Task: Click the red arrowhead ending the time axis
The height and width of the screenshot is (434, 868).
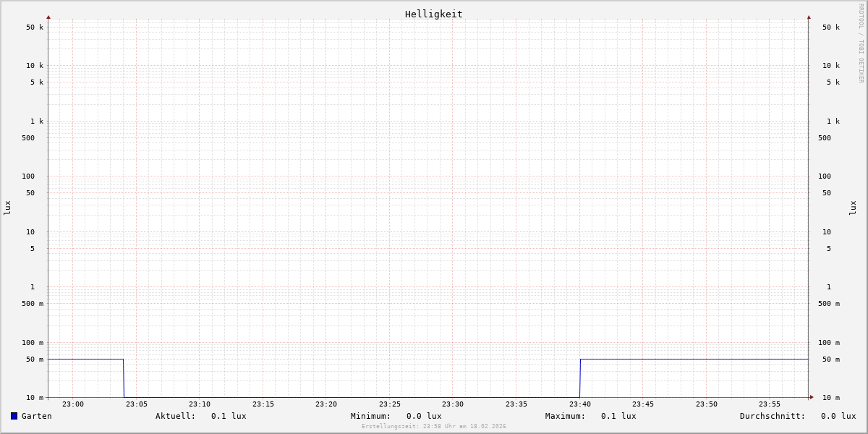Action: [812, 397]
